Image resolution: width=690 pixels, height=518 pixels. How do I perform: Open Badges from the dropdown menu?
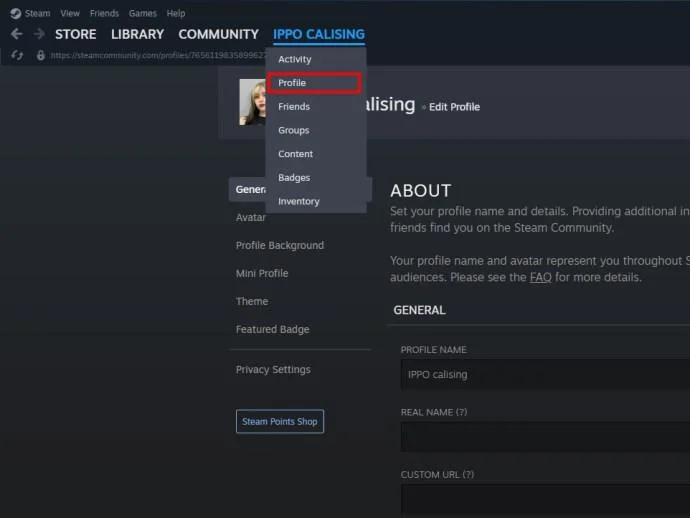coord(316,178)
